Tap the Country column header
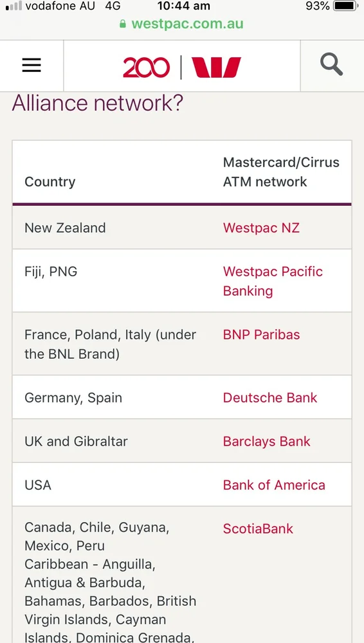 [x=50, y=182]
